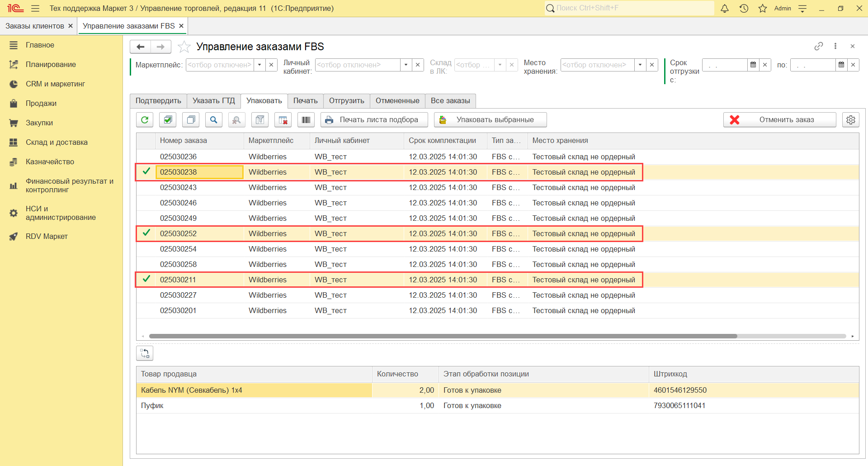Click the barcode scan icon

(x=306, y=120)
